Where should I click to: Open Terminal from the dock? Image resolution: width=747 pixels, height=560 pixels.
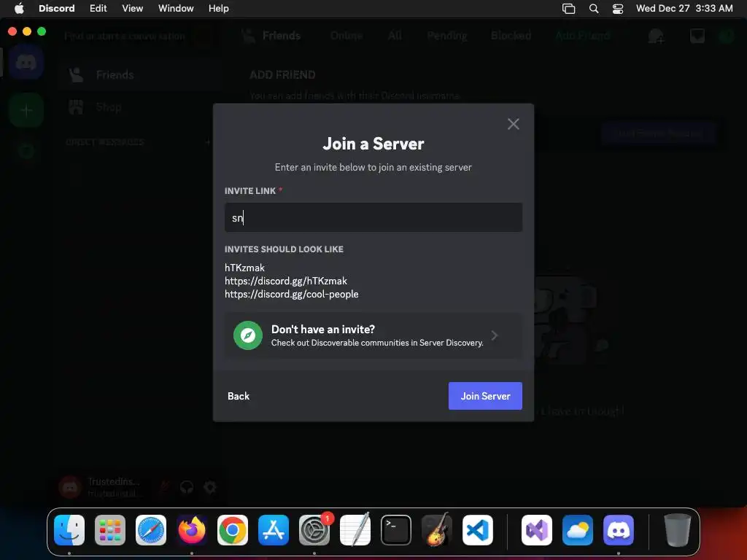396,530
